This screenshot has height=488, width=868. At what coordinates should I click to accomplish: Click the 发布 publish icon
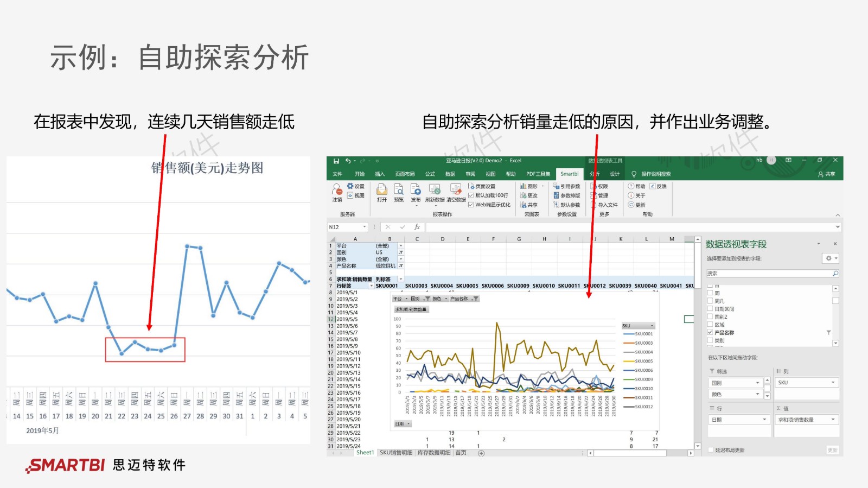[416, 190]
